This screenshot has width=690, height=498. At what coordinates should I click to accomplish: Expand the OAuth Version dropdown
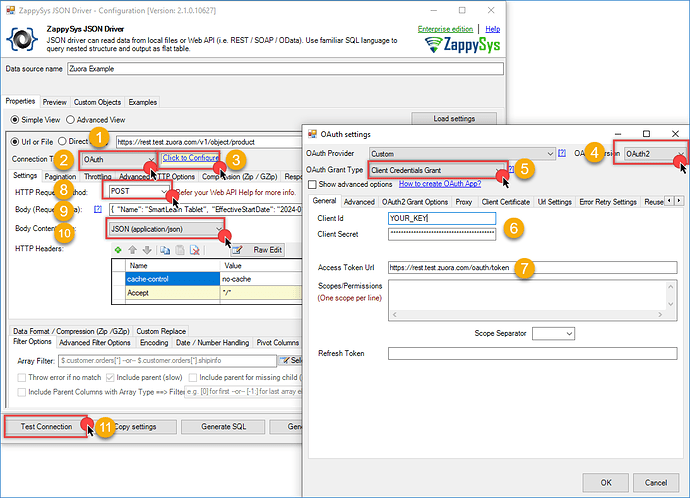655,154
